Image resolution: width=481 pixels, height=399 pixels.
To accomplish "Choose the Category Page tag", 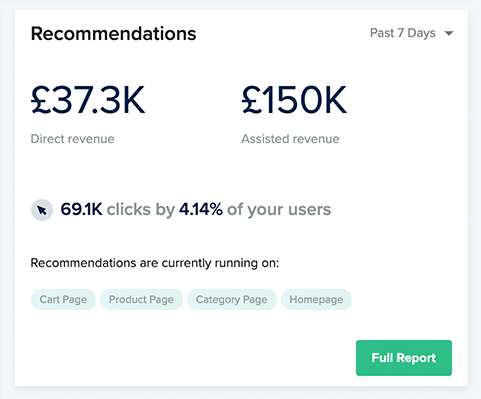I will pos(232,299).
